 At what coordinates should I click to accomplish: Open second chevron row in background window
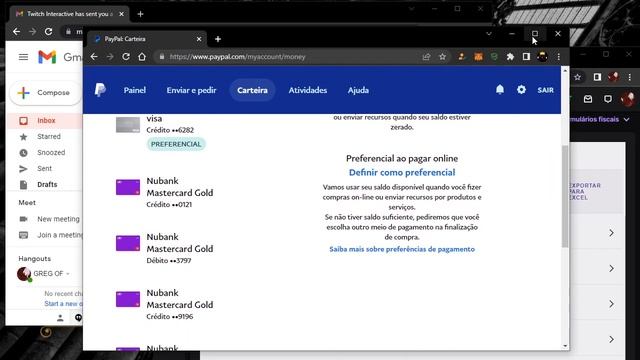(611, 268)
